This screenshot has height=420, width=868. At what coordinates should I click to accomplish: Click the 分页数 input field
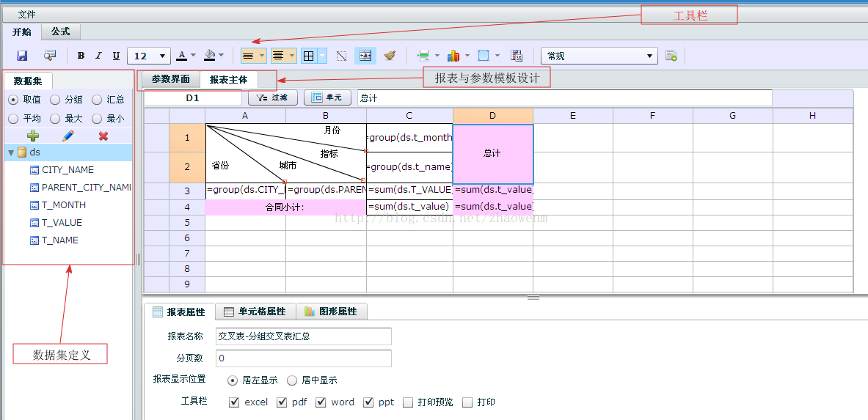(303, 358)
